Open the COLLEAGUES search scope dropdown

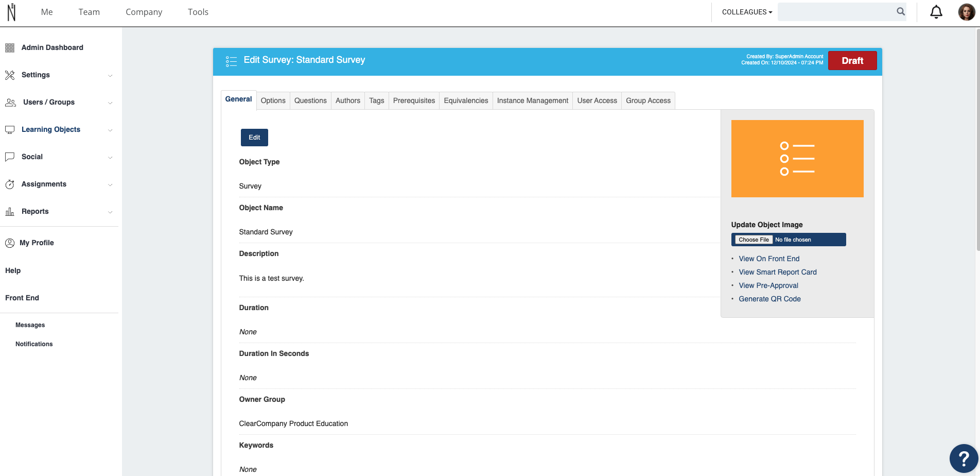747,12
